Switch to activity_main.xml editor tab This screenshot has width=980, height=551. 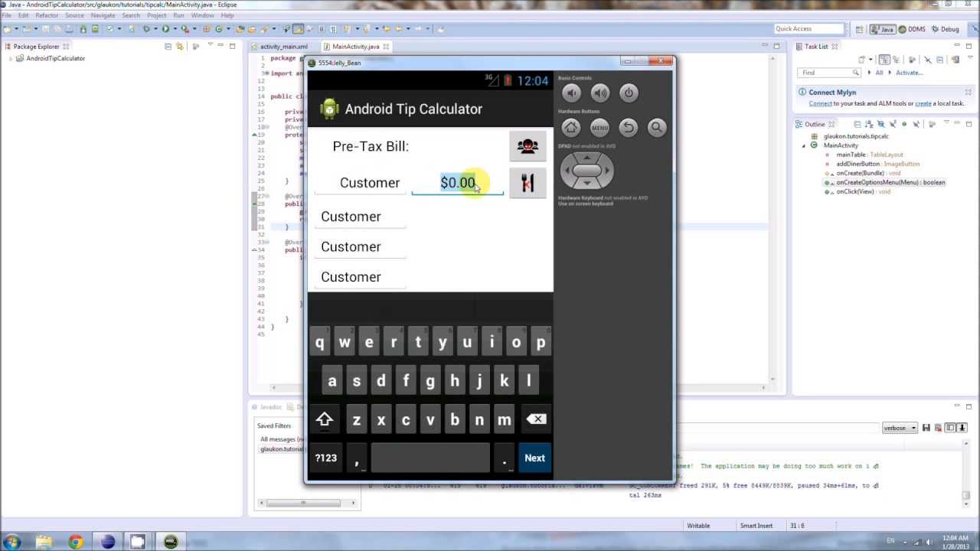coord(283,47)
